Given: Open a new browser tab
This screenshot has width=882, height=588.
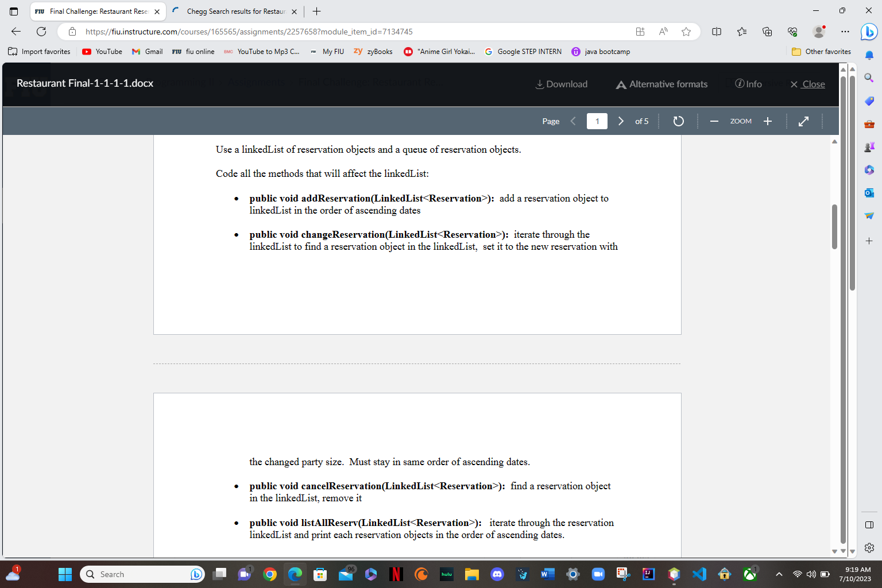Looking at the screenshot, I should click(x=315, y=11).
